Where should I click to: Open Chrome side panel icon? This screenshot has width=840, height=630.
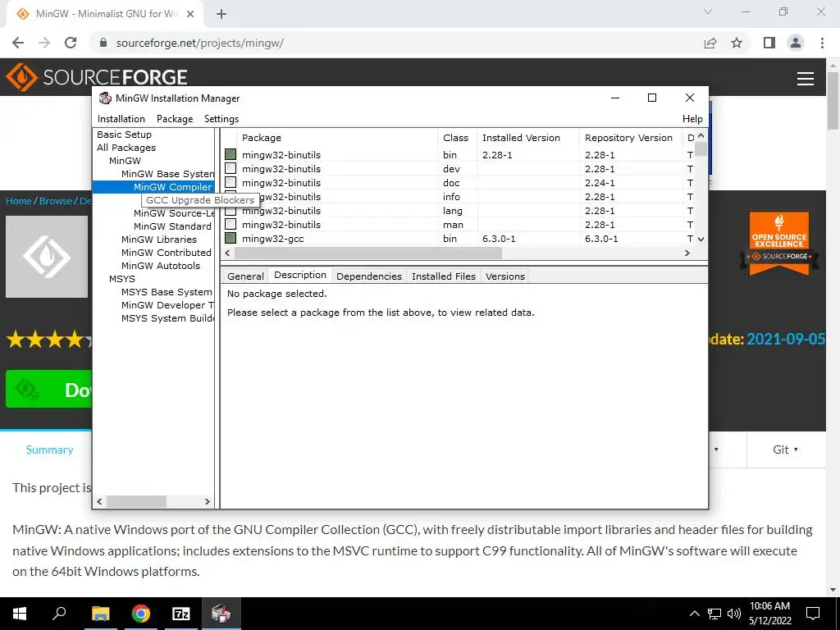[769, 43]
